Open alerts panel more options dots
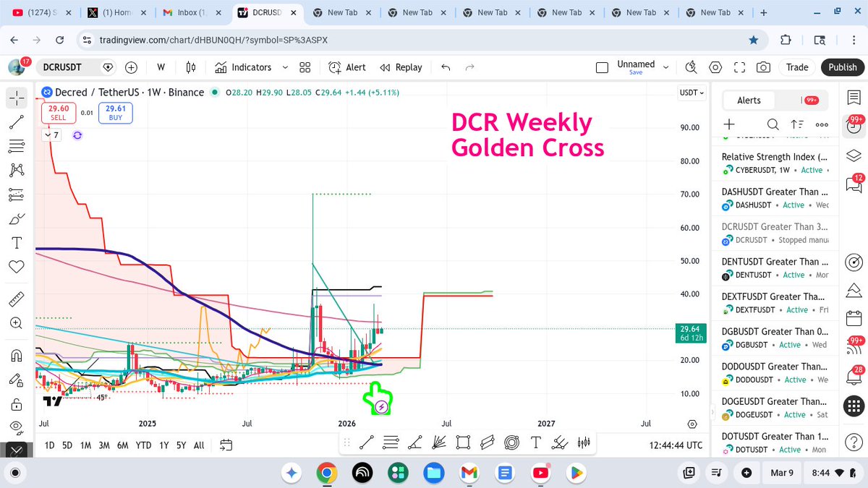The height and width of the screenshot is (488, 868). pos(821,124)
